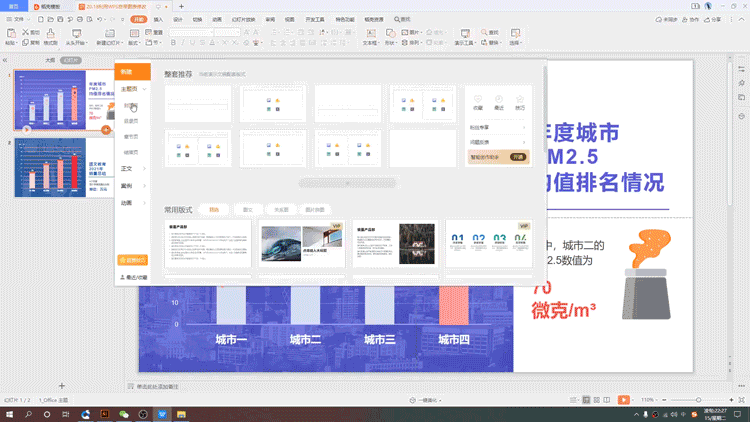Click the Italic (I) formatting icon
Viewport: 750px width, 422px height.
click(183, 43)
